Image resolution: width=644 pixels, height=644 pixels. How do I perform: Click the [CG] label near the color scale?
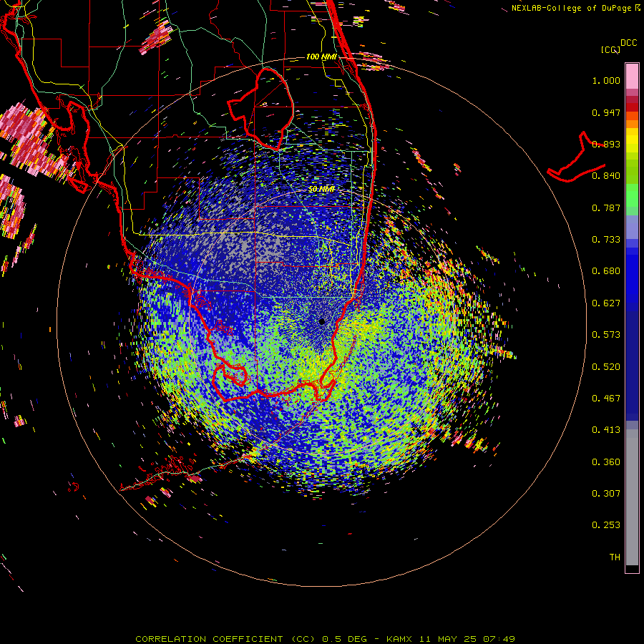[x=610, y=49]
